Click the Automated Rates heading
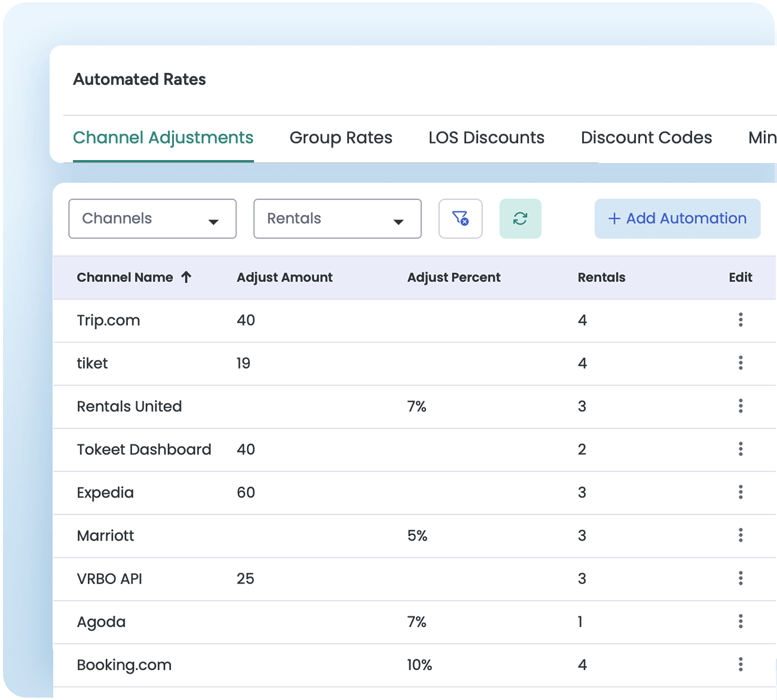The height and width of the screenshot is (700, 777). point(139,79)
